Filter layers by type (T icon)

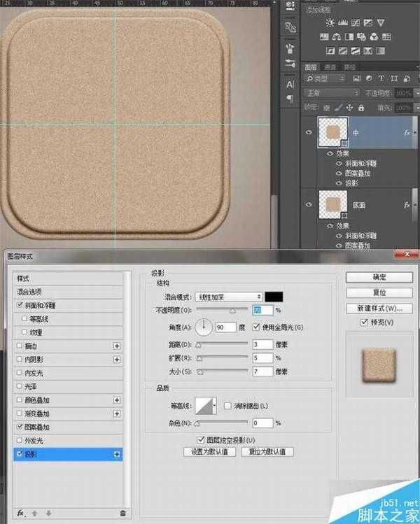point(381,78)
